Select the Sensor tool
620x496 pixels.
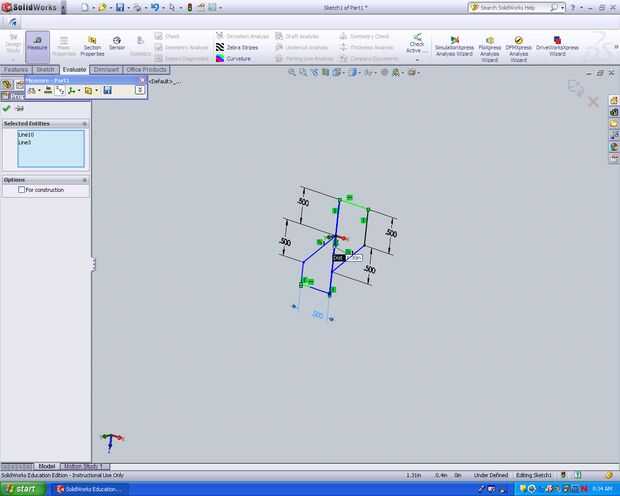click(x=117, y=43)
